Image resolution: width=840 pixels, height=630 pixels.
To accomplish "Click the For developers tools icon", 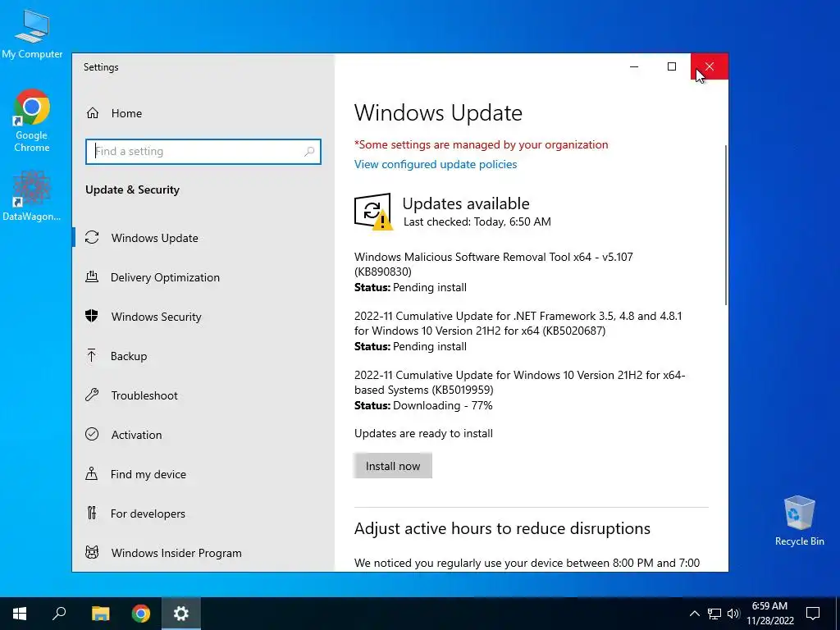I will click(92, 514).
